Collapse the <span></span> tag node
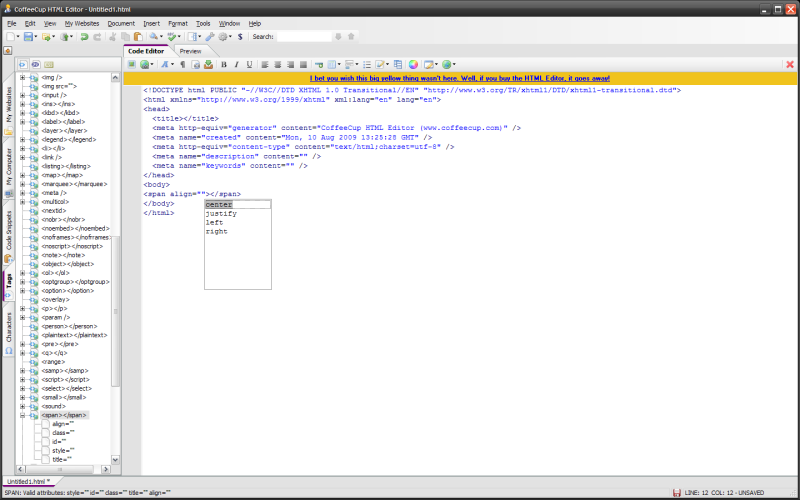 coord(22,415)
